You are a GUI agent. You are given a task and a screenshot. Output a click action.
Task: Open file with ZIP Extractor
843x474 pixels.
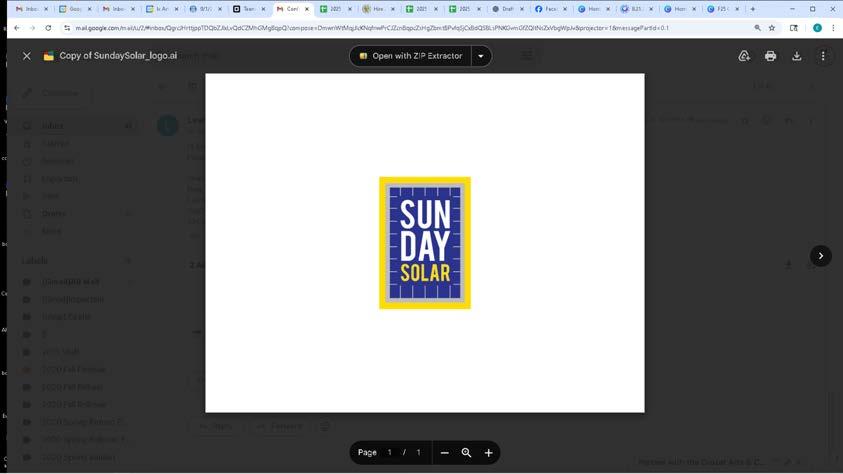click(410, 56)
